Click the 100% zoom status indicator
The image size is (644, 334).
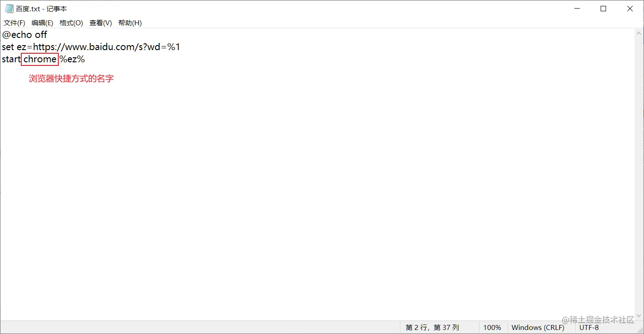492,328
